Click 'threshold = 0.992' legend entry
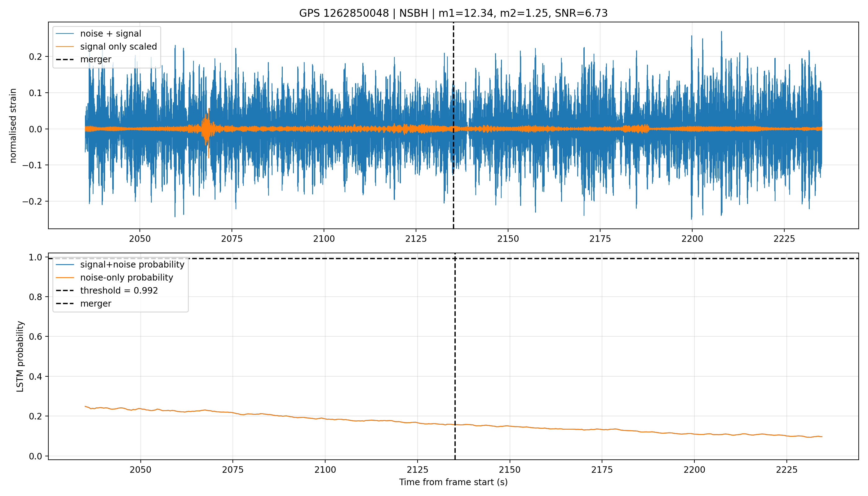This screenshot has height=496, width=868. pos(119,290)
